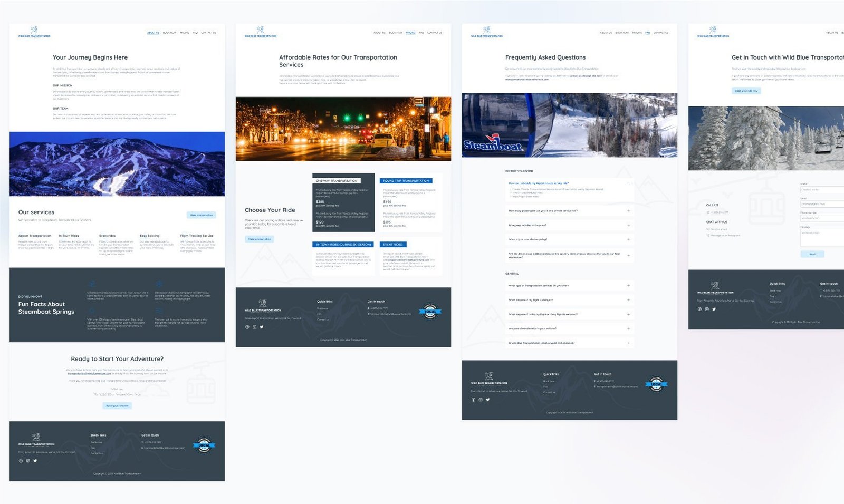Click the Wild Blue logo on the Contact page
The height and width of the screenshot is (504, 844).
click(x=713, y=32)
